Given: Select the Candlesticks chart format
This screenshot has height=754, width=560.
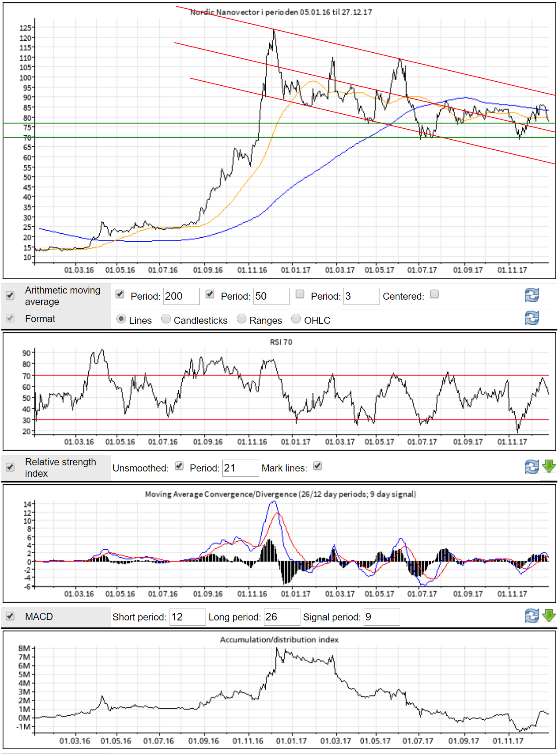Looking at the screenshot, I should (166, 319).
